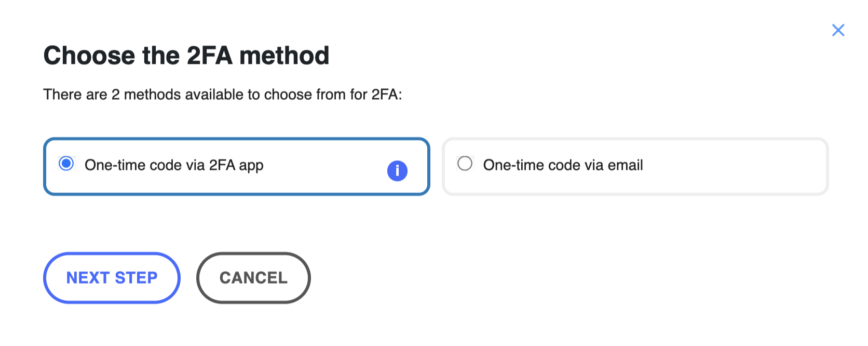Click the words "2FA app" in the first option

236,165
